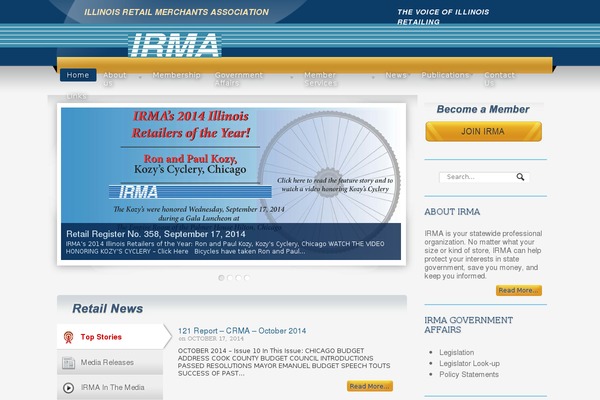Select the Media Releases tab

click(x=110, y=362)
